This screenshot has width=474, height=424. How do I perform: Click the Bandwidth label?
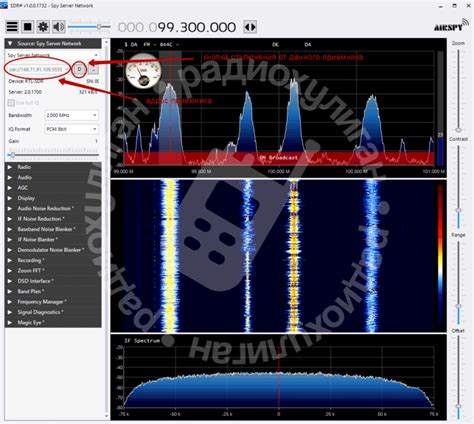pos(20,115)
